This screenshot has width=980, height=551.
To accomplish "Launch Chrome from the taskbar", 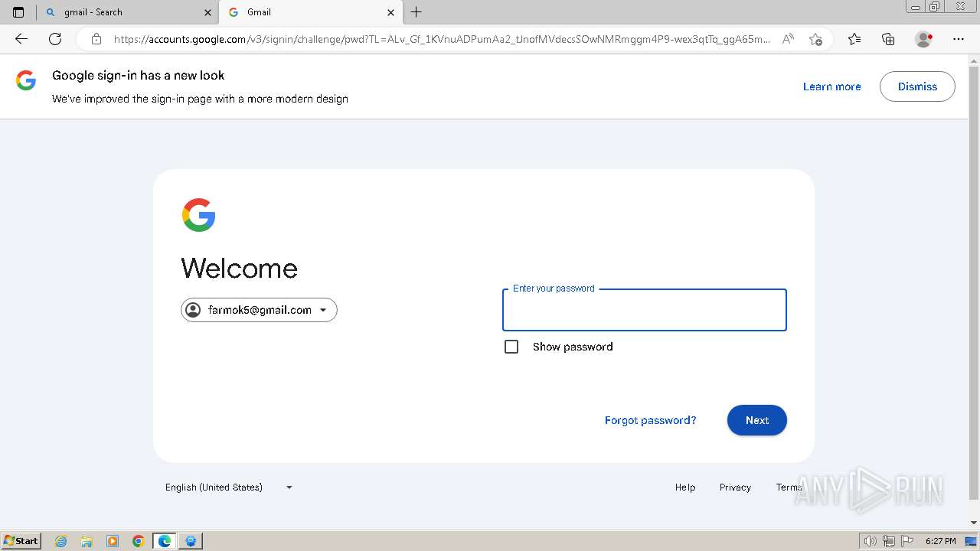I will pos(139,541).
